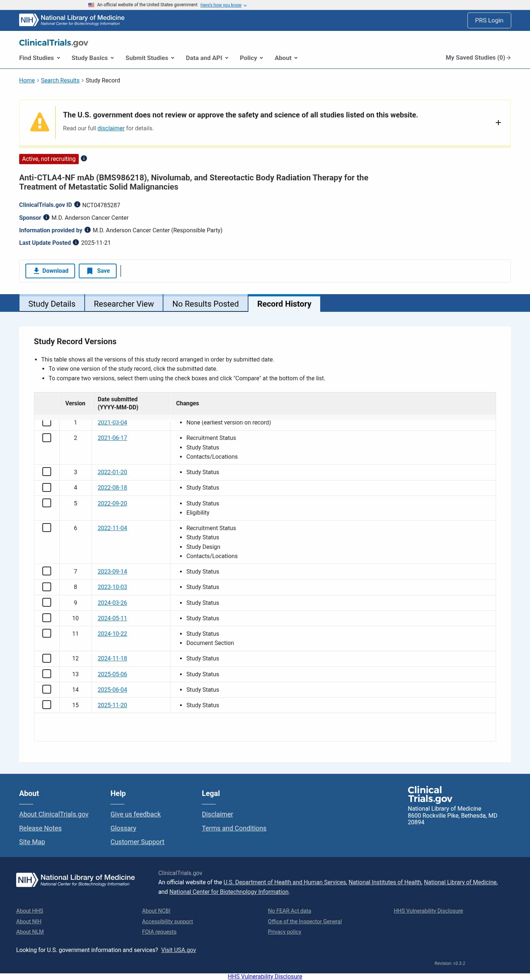This screenshot has height=980, width=530.
Task: Open About ClinicalTrials.gov footer link
Action: click(54, 814)
